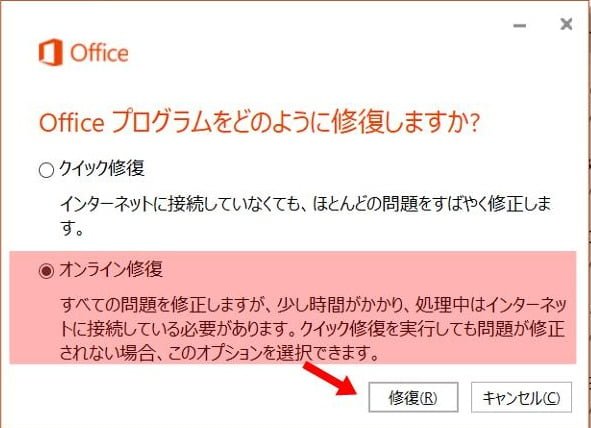Click the orange Office logo icon
Screen dimensions: 591x428
click(51, 52)
